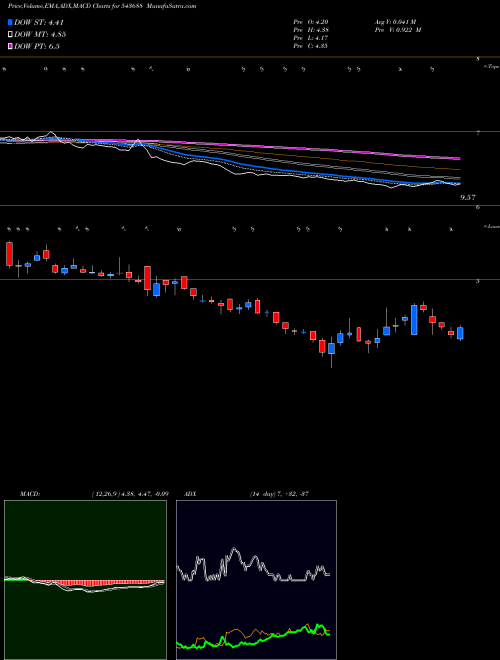Image resolution: width=500 pixels, height=660 pixels.
Task: Click the white DOW MT legend swatch
Action: tap(10, 35)
